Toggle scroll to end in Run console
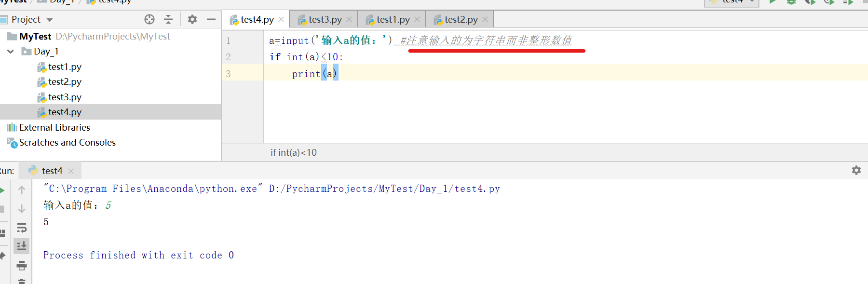The width and height of the screenshot is (868, 284). click(x=22, y=246)
